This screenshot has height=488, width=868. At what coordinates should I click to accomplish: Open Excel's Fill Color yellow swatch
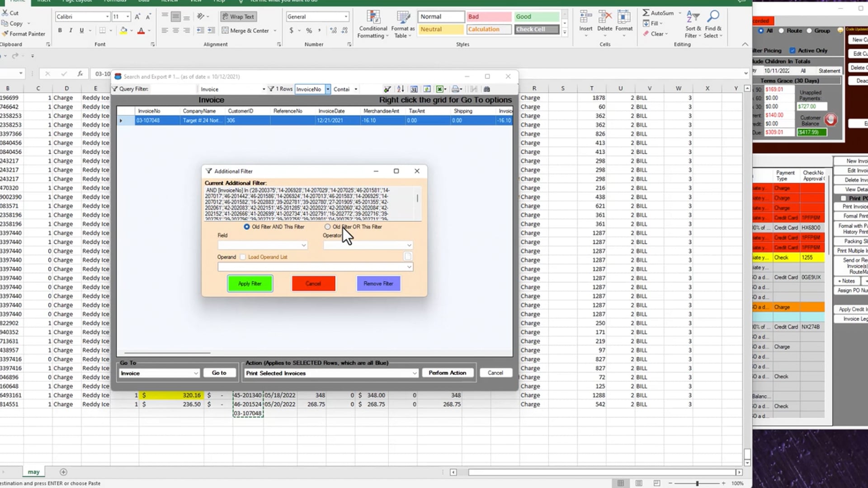(123, 30)
